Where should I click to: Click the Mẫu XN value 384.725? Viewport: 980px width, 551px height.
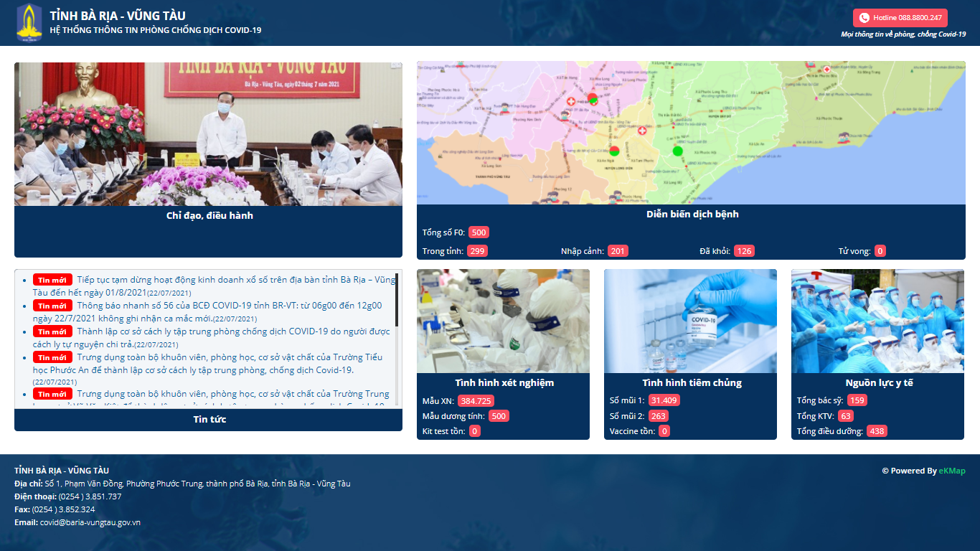(476, 400)
